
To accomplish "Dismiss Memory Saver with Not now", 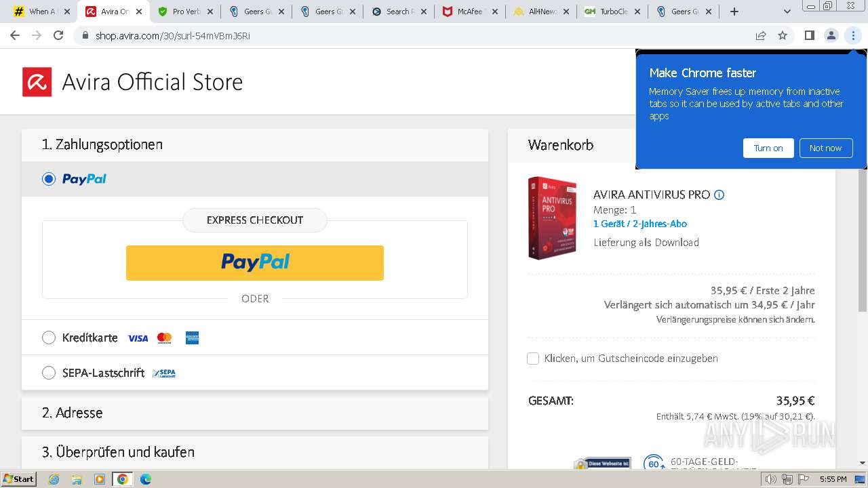I will 825,148.
